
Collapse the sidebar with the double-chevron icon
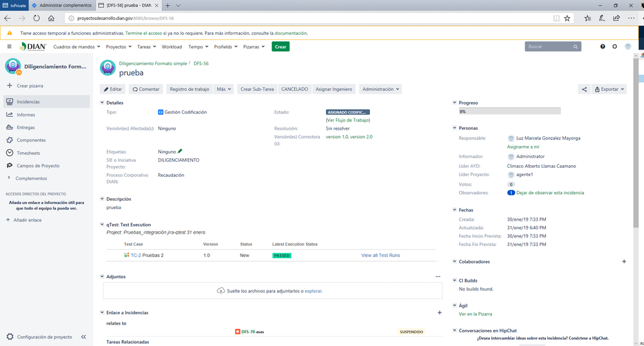tap(83, 337)
